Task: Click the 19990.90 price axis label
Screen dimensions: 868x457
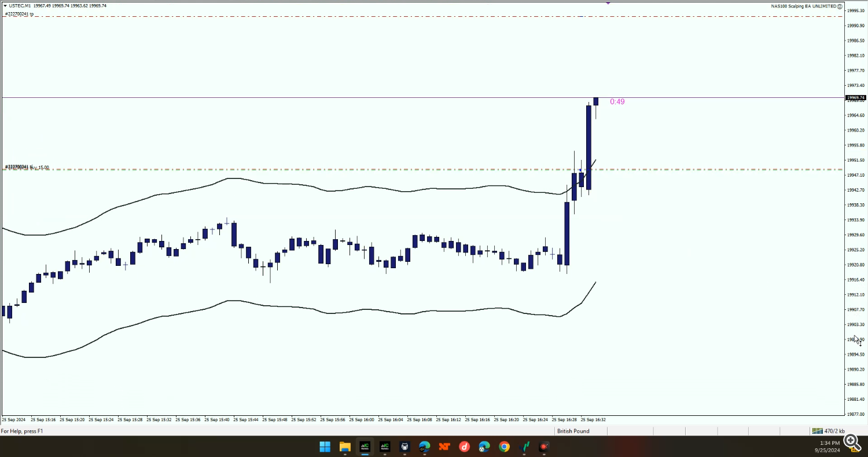Action: (856, 25)
